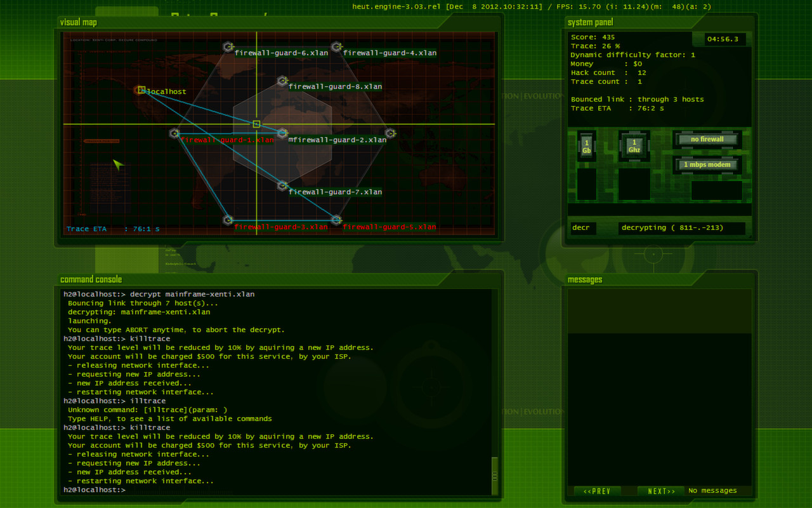The width and height of the screenshot is (812, 508).
Task: Click the 1 mbps modem hardware icon
Action: point(707,164)
